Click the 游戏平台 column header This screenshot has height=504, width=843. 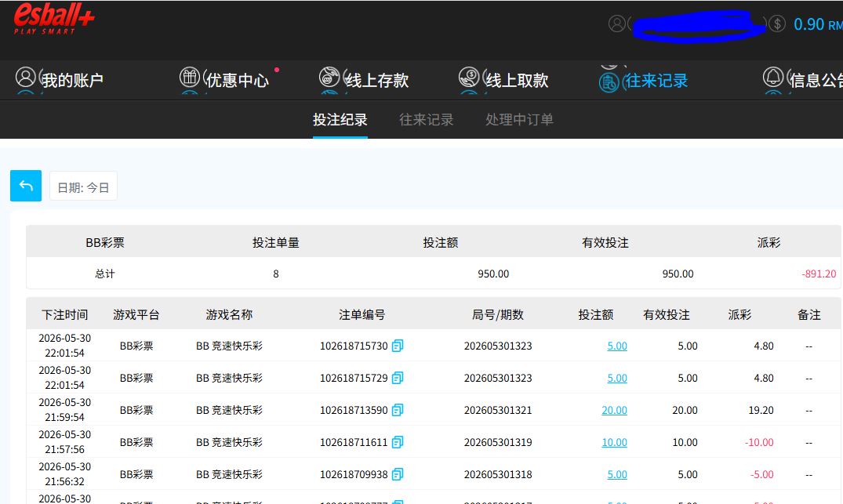tap(136, 315)
